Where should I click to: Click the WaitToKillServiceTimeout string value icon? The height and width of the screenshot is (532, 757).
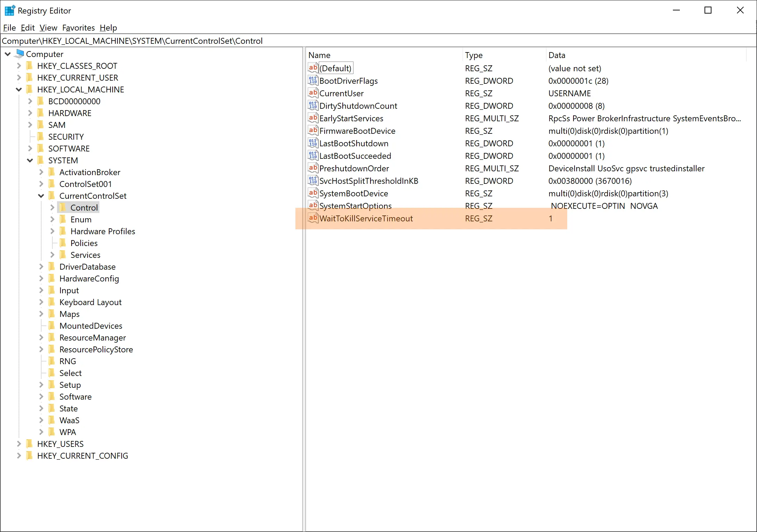pyautogui.click(x=313, y=218)
